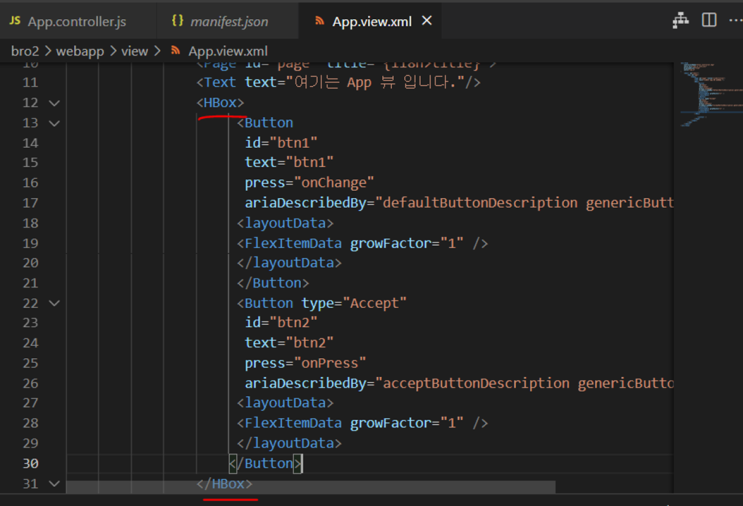Screen dimensions: 743x506
Task: Open the More Actions ellipsis menu
Action: pos(735,20)
